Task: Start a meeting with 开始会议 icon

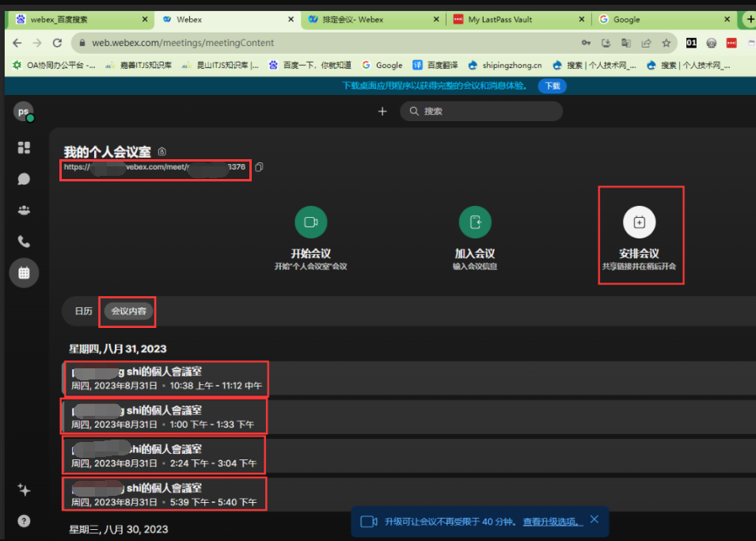Action: (311, 222)
